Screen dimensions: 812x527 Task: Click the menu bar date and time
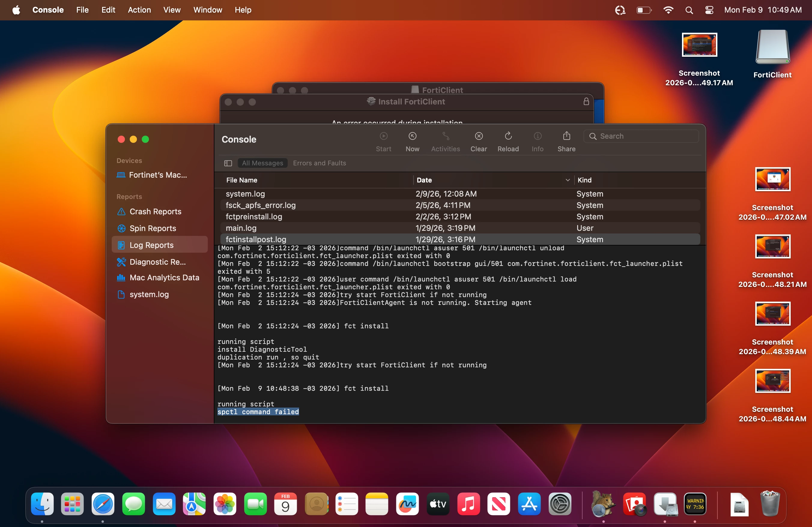763,10
